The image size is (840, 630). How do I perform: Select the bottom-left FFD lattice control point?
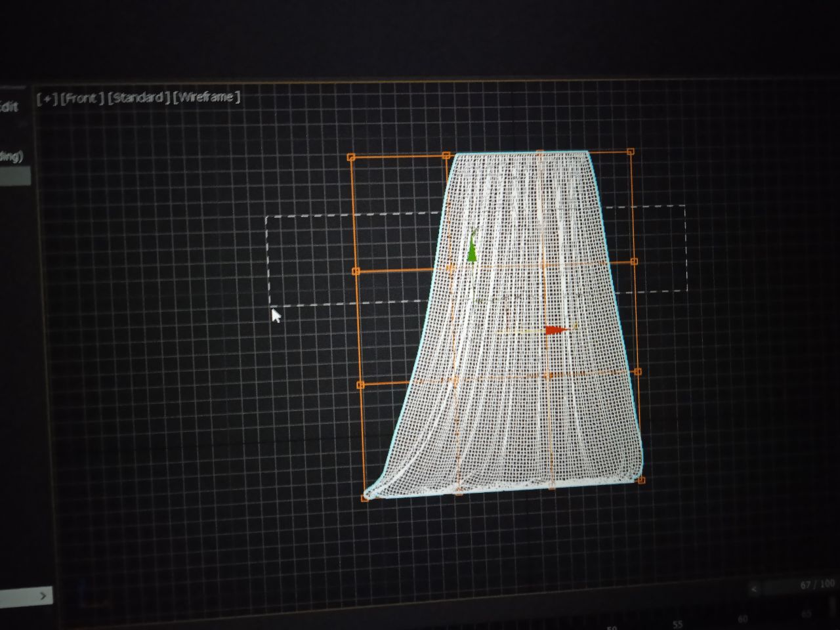tap(366, 498)
